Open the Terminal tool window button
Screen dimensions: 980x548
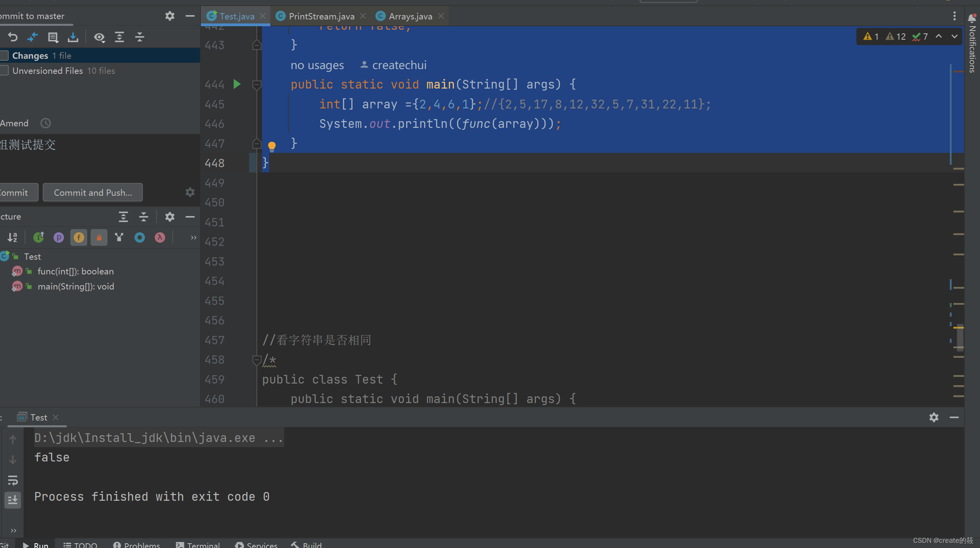click(x=198, y=544)
